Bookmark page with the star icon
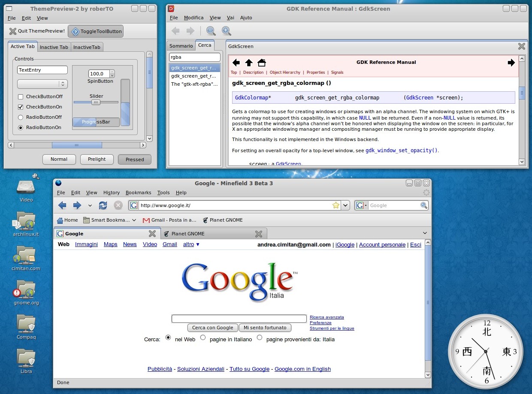This screenshot has height=394, width=532. tap(336, 205)
